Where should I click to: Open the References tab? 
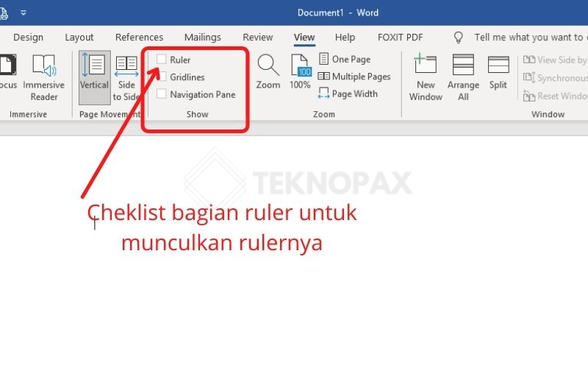tap(139, 38)
